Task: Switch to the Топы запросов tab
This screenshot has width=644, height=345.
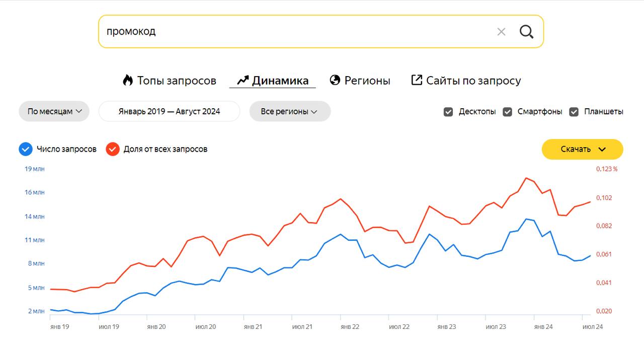Action: [177, 81]
